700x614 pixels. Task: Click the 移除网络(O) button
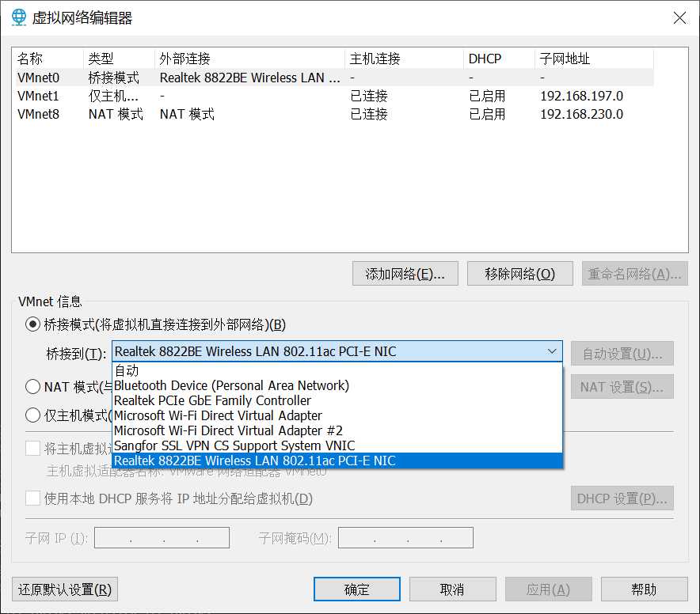tap(519, 274)
